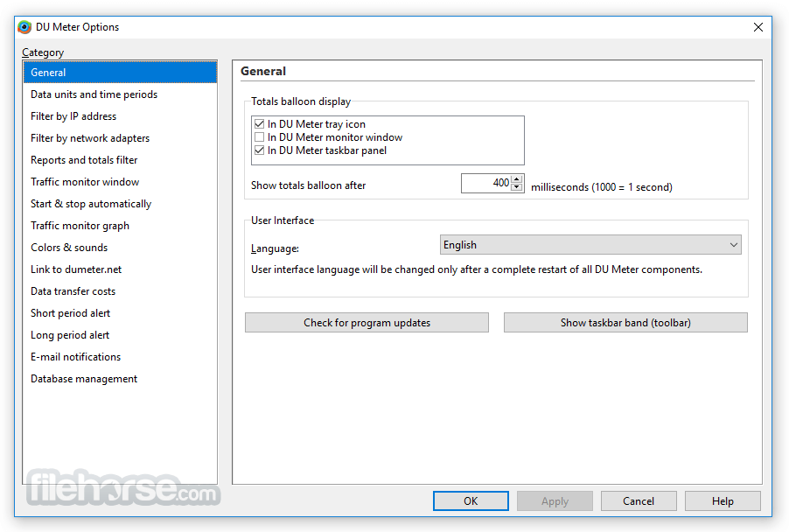Click Show taskbar band (toolbar) button

[x=625, y=323]
